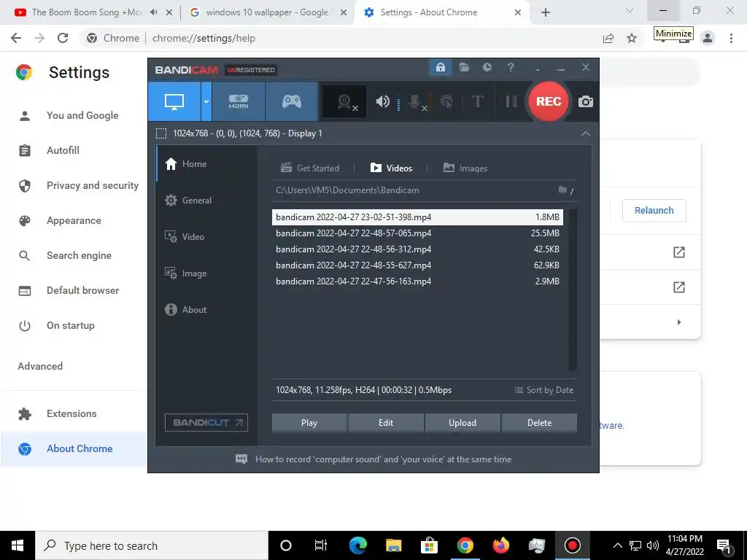Open output folder icon in Bandicam title bar

[x=464, y=68]
